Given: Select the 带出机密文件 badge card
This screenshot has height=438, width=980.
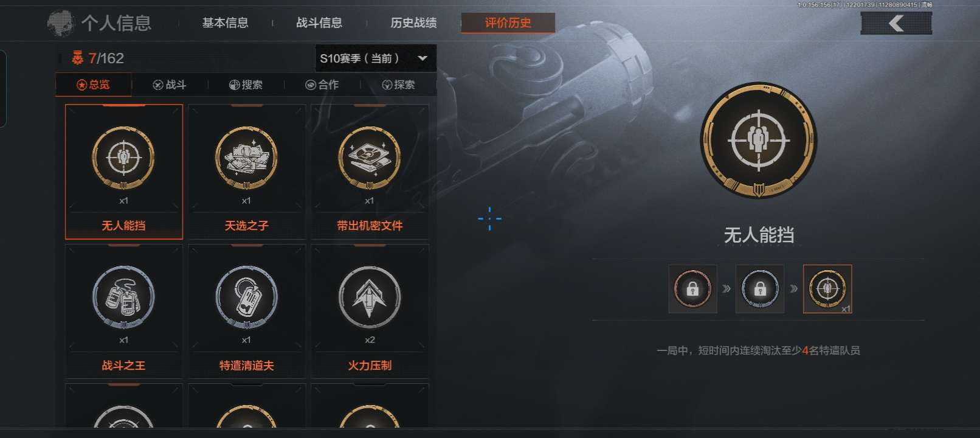Looking at the screenshot, I should 370,172.
